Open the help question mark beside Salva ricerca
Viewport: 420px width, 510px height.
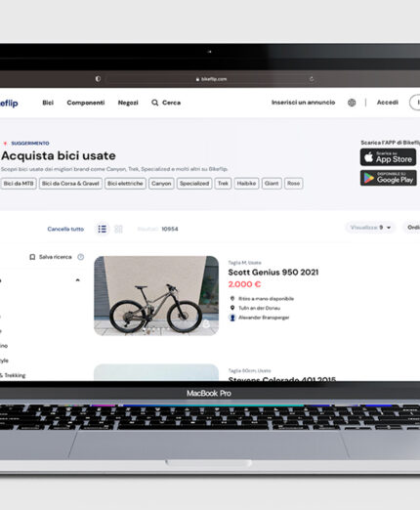pos(80,257)
